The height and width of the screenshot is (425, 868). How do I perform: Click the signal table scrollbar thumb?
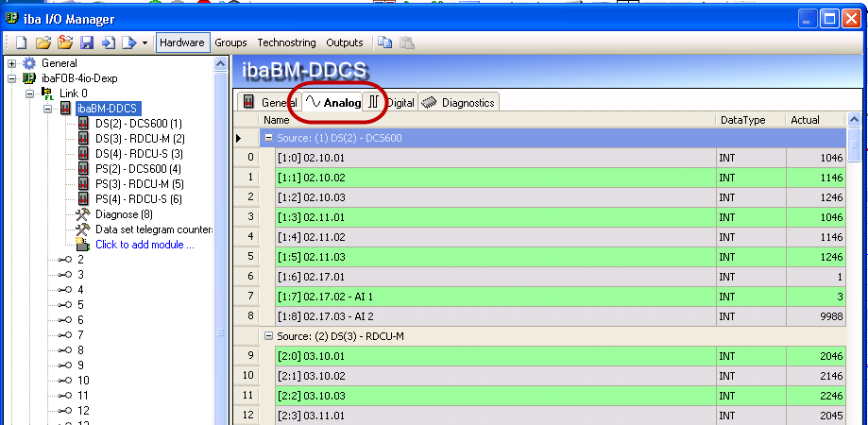(x=854, y=145)
